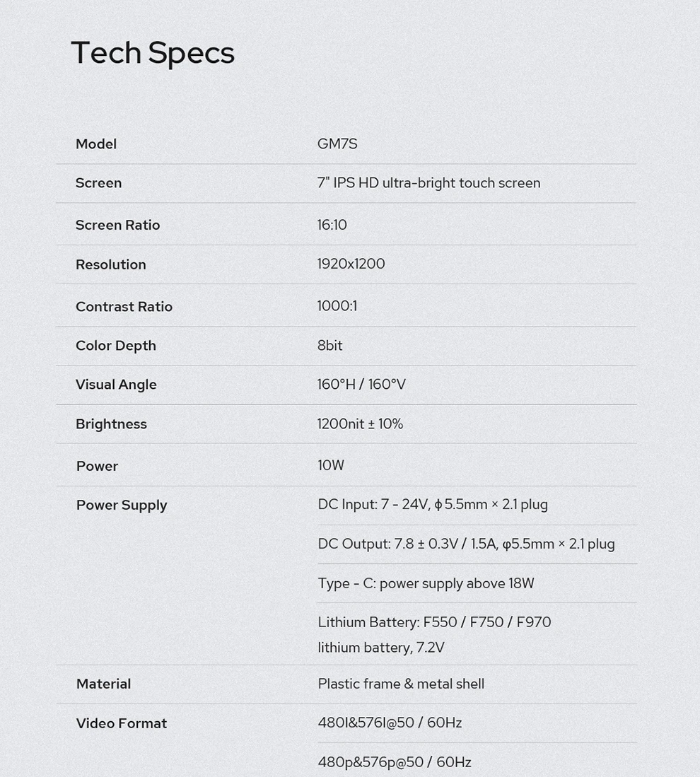700x777 pixels.
Task: Click the Tech Specs heading
Action: tap(153, 53)
